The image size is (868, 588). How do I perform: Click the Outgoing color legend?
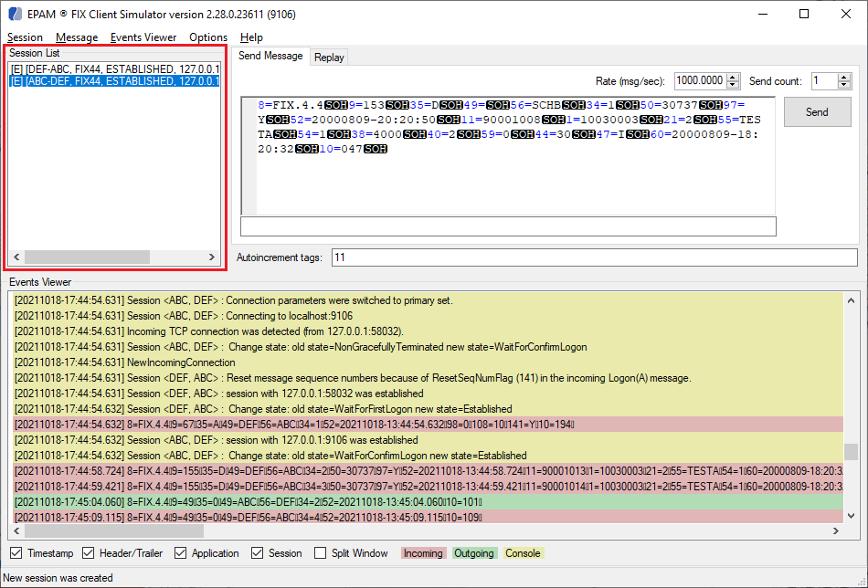(474, 553)
